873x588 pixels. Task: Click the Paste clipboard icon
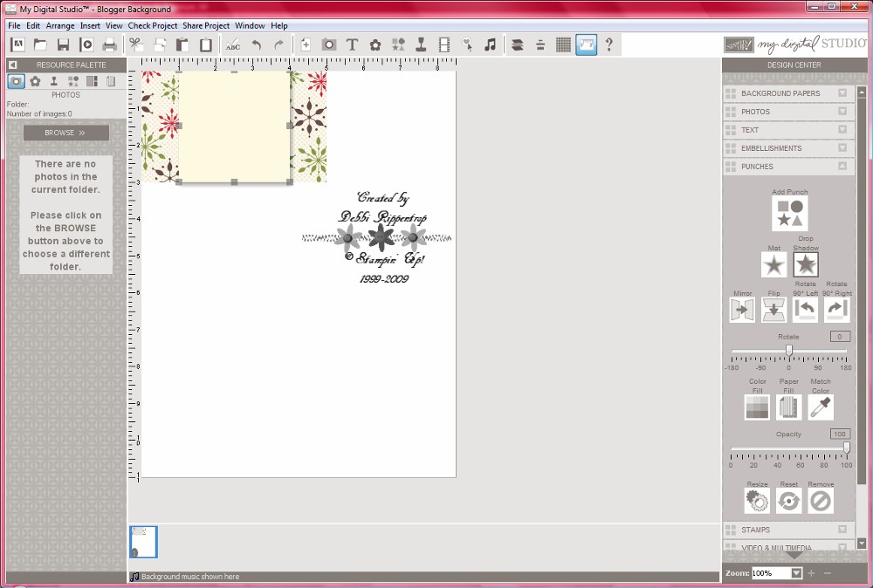[x=182, y=44]
